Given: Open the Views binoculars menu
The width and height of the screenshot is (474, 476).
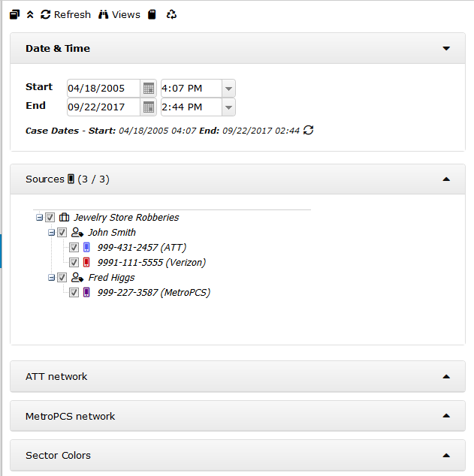Looking at the screenshot, I should 119,15.
